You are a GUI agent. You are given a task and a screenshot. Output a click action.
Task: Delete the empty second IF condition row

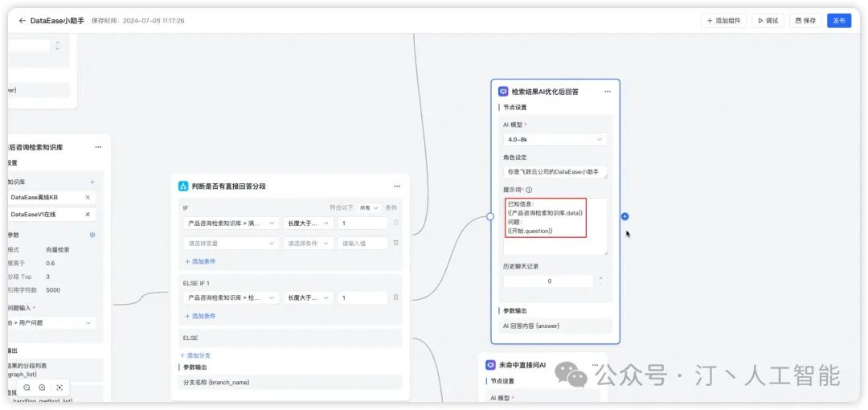395,244
